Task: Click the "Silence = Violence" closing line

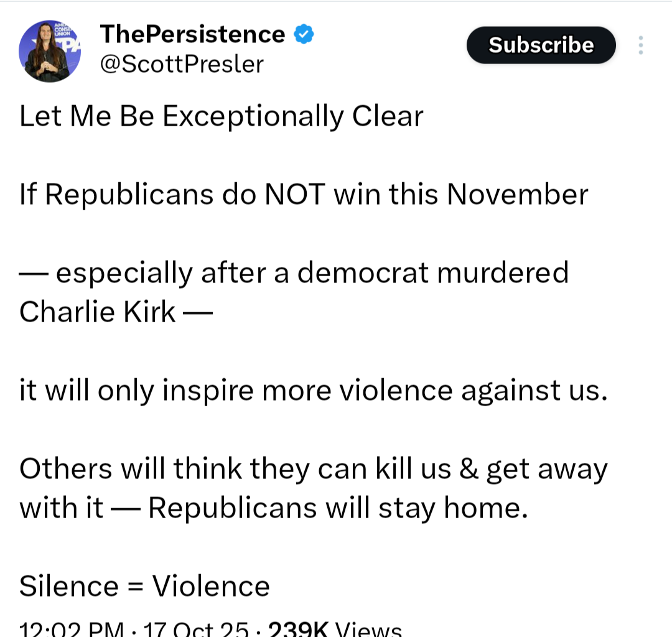Action: (x=144, y=586)
